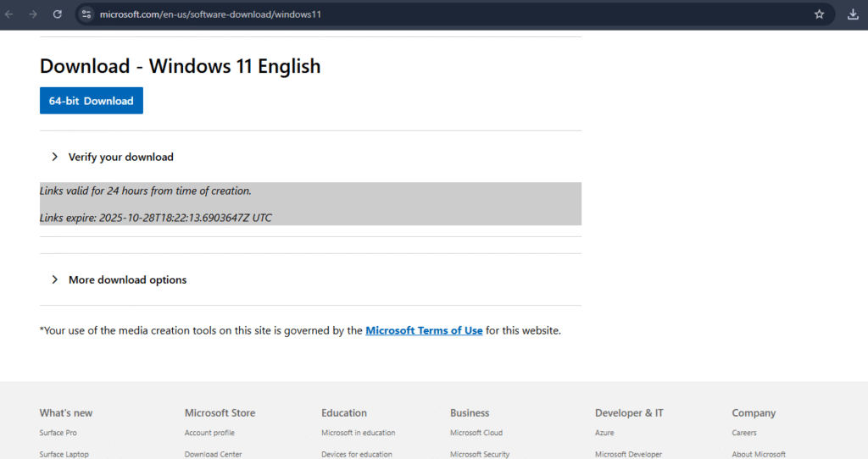Open Microsoft Cloud footer link
Image resolution: width=868 pixels, height=459 pixels.
coord(476,433)
